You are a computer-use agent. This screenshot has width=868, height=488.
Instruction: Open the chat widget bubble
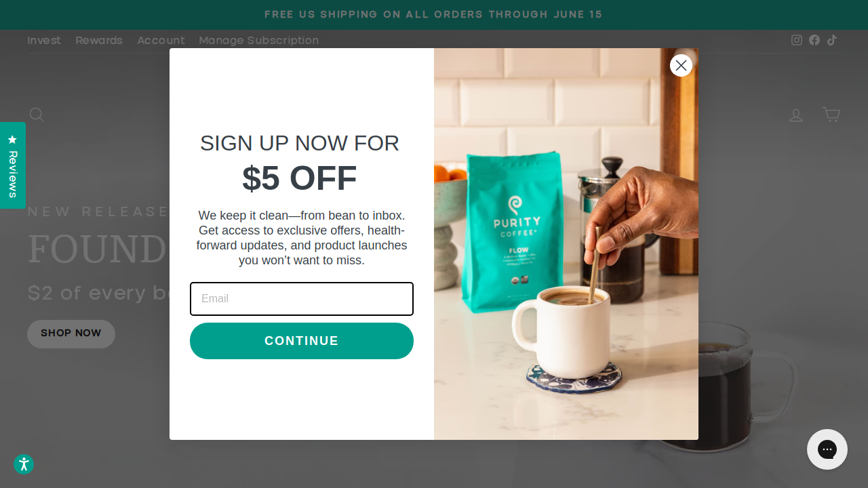(x=827, y=449)
